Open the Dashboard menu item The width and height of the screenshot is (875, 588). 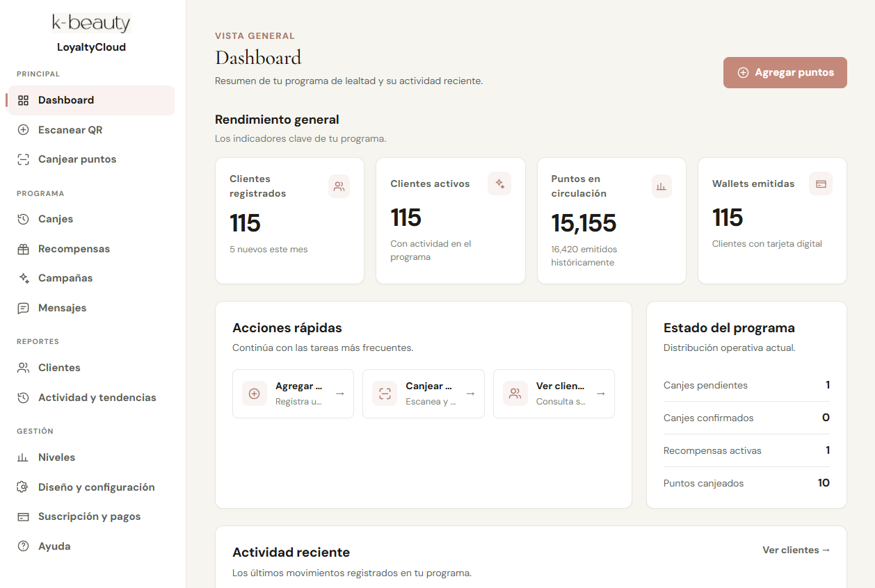tap(90, 100)
